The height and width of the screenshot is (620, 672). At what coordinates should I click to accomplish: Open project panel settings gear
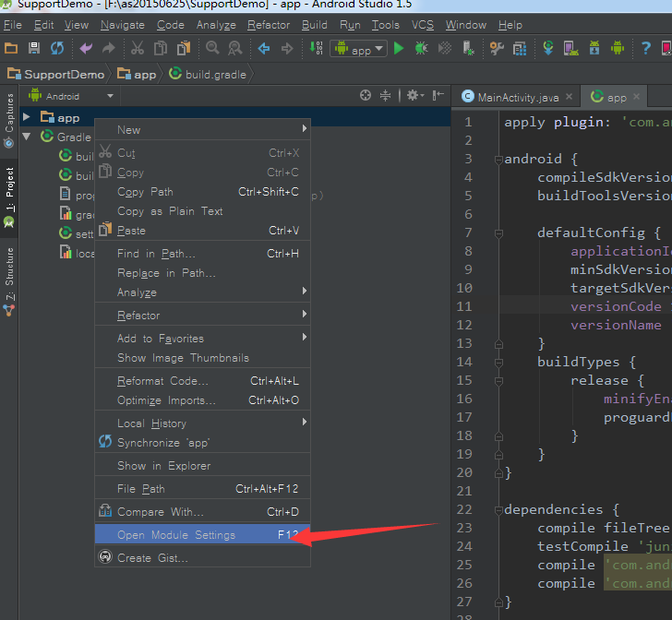point(413,95)
